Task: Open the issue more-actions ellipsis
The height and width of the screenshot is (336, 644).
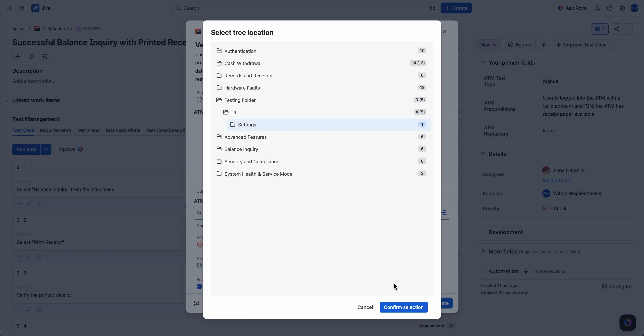Action: point(630,29)
